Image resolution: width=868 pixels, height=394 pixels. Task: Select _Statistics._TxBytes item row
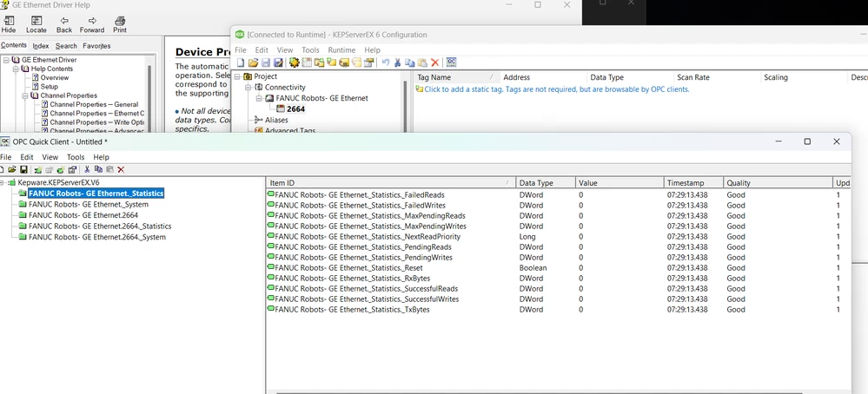tap(559, 310)
